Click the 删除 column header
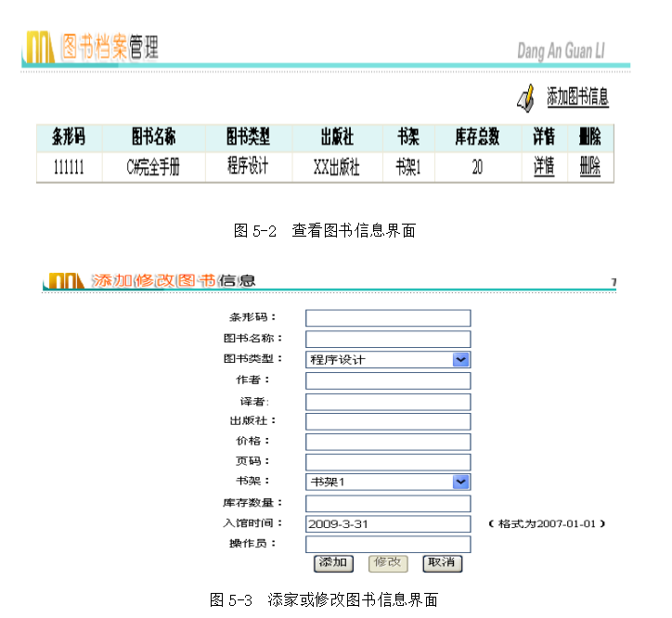Viewport: 672px width, 618px height. click(x=590, y=137)
